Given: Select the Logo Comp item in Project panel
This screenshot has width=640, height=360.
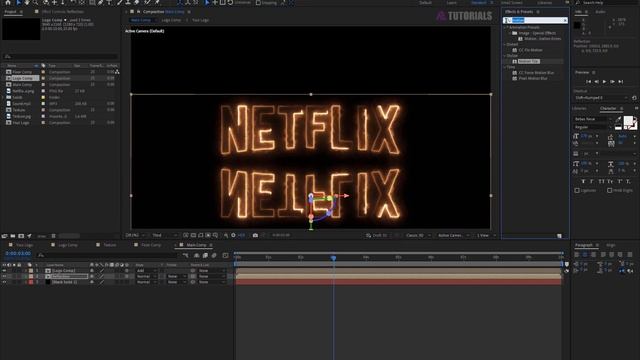Looking at the screenshot, I should [x=22, y=78].
